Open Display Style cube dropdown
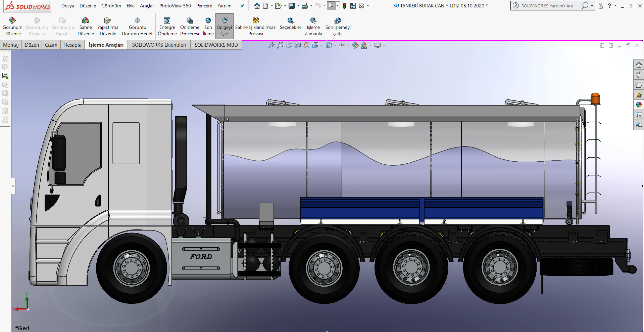The width and height of the screenshot is (644, 332). [329, 45]
